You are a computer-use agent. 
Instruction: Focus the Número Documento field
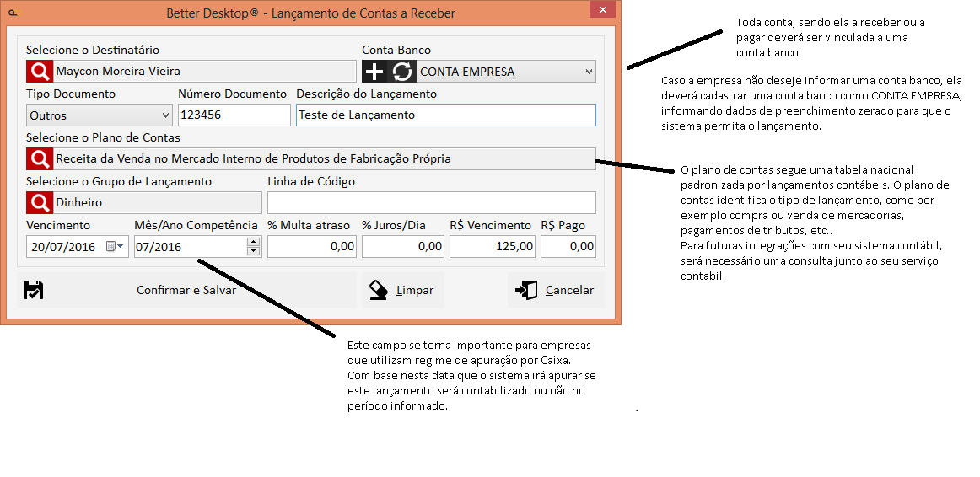(x=234, y=115)
